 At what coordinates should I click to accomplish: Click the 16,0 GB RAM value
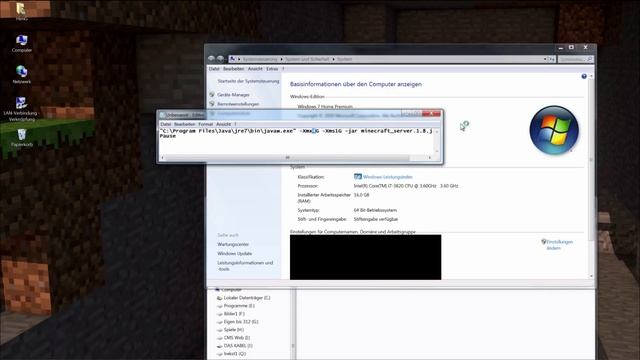pos(361,195)
